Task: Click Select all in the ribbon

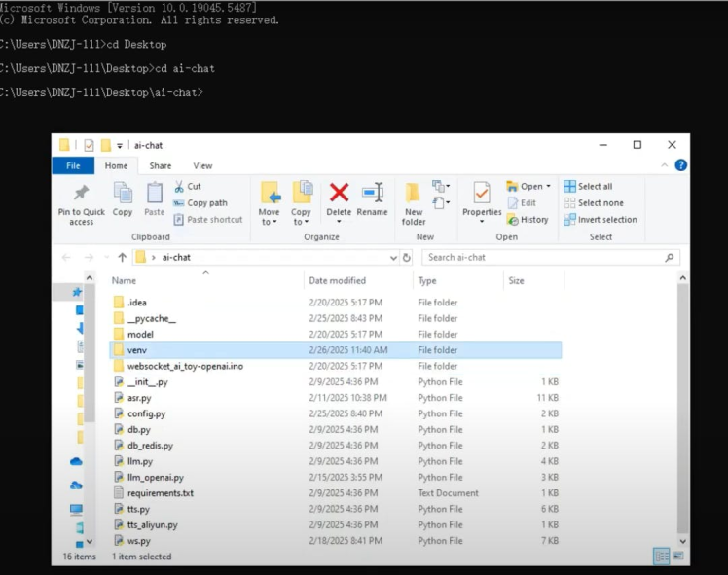Action: [x=594, y=186]
